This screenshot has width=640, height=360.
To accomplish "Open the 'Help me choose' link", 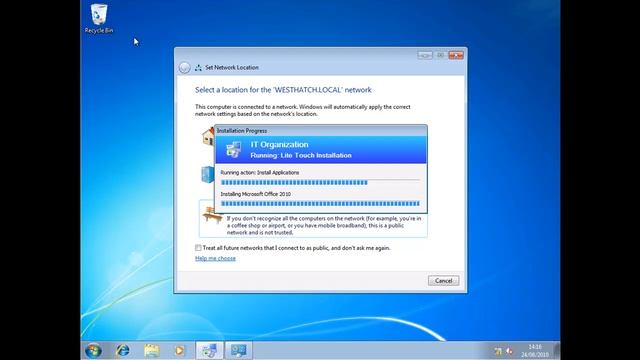I will pos(215,258).
